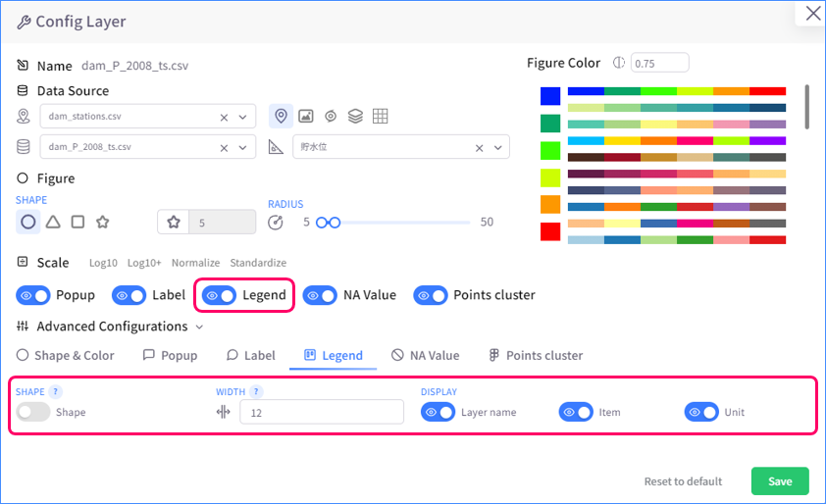This screenshot has width=826, height=504.
Task: Switch to the NA Value tab
Action: click(426, 356)
